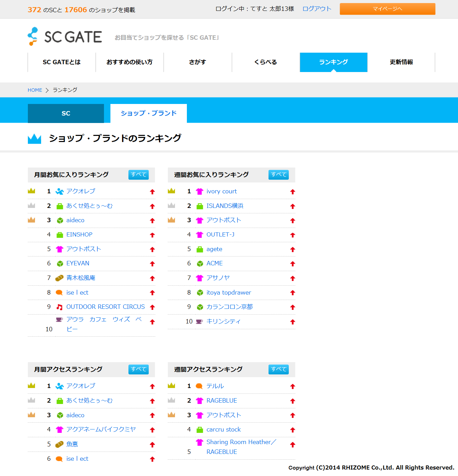Open the おすすめの使い方 menu item
The image size is (458, 476).
pos(129,62)
